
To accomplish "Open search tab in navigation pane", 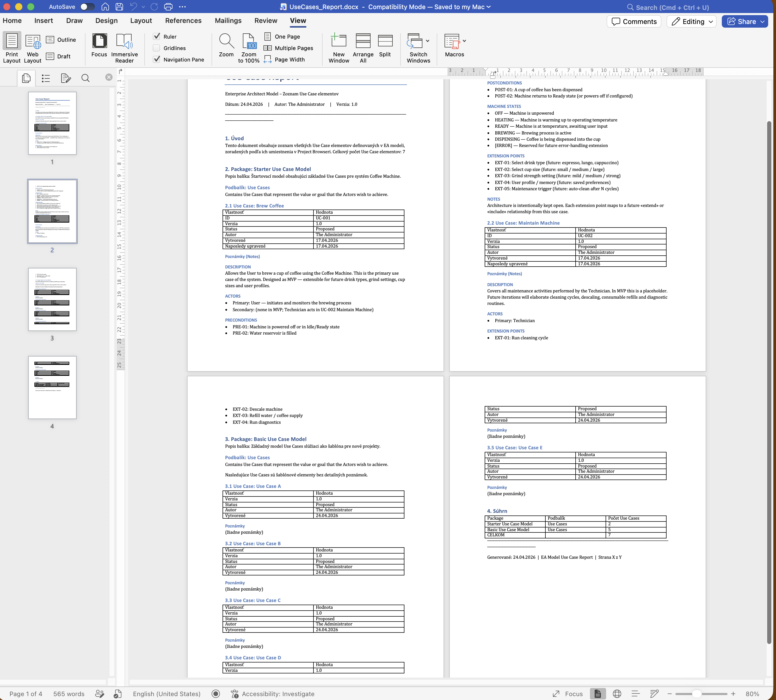I will point(85,78).
